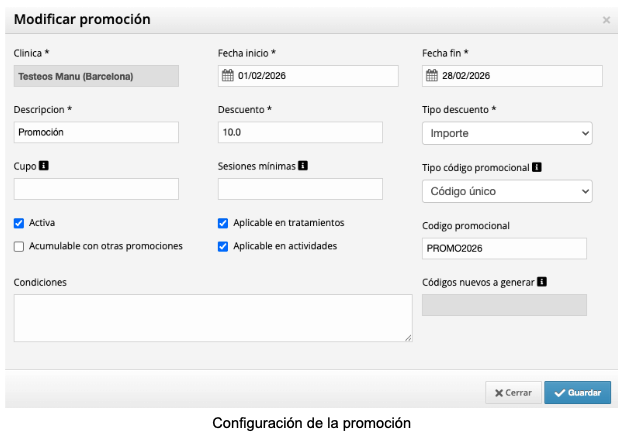Show info for Códigos nuevos a generar
625x436 pixels.
pos(542,282)
